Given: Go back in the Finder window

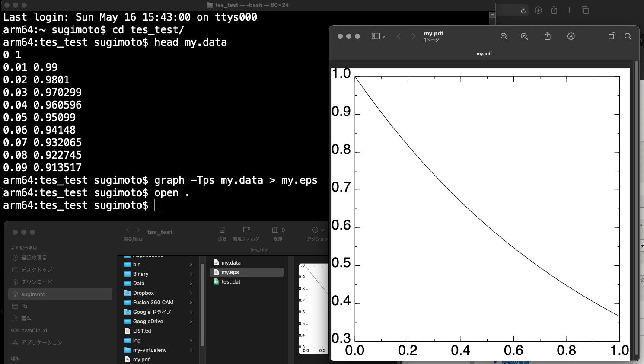Looking at the screenshot, I should pos(128,230).
